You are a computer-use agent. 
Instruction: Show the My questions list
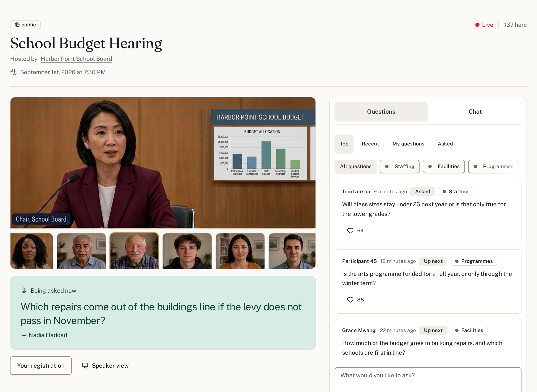pos(408,144)
